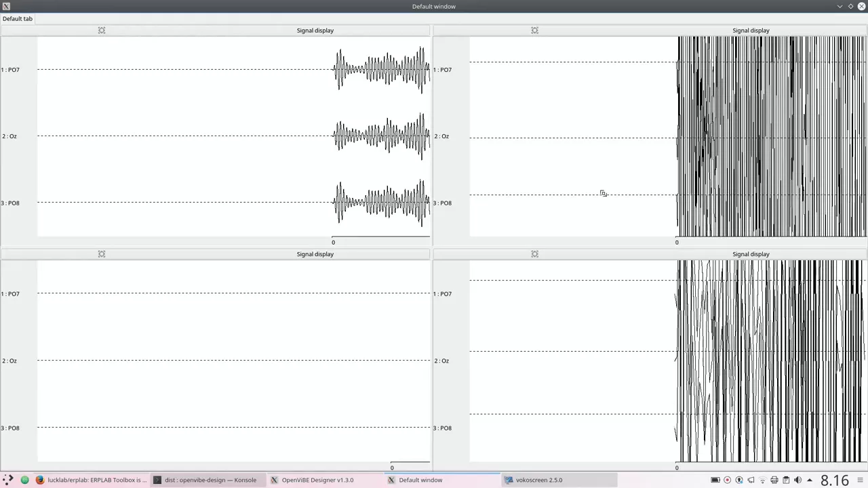
Task: Maximize the Default window
Action: [850, 6]
